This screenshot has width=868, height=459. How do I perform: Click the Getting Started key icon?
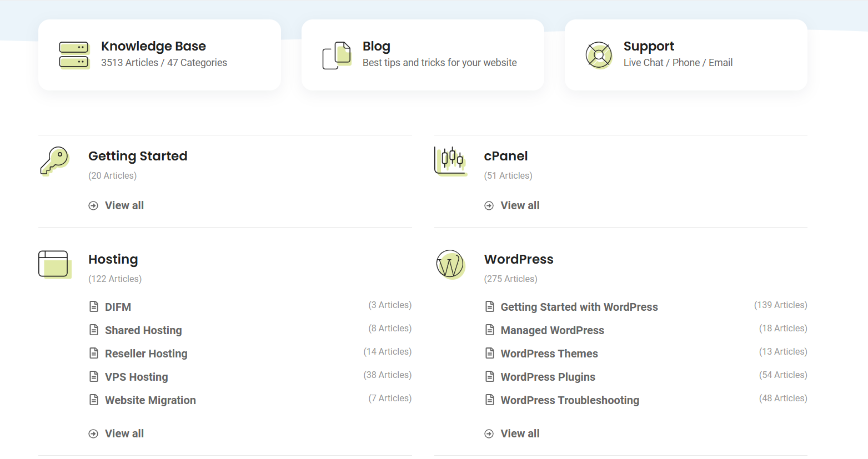click(54, 161)
